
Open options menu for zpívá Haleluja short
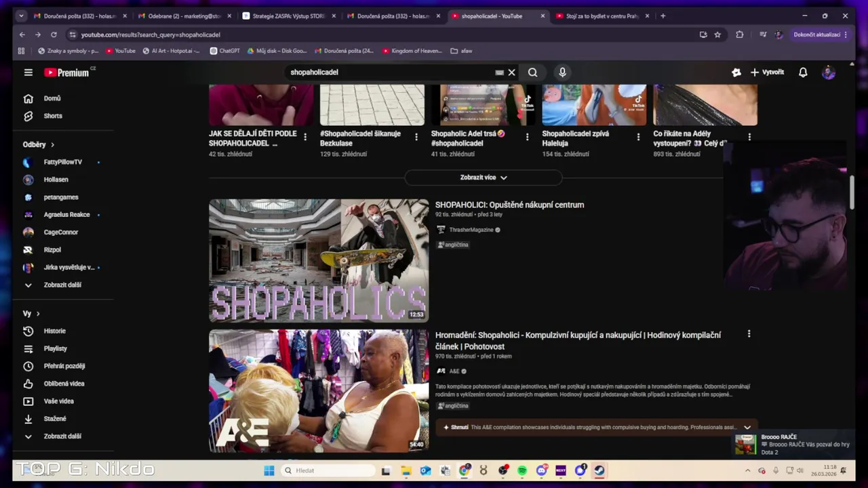[638, 138]
